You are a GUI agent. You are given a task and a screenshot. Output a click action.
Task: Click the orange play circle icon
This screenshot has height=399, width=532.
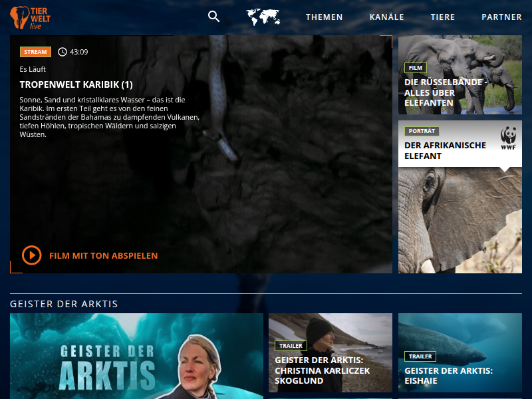pyautogui.click(x=31, y=255)
